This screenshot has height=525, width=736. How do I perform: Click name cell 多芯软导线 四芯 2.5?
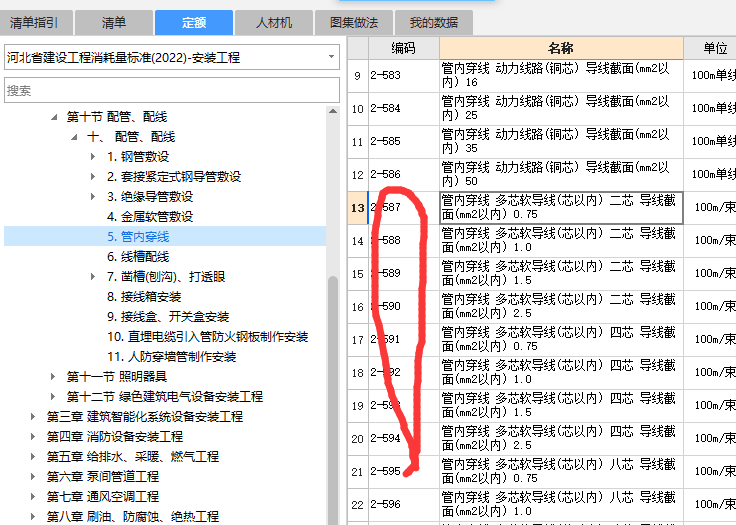pyautogui.click(x=561, y=439)
